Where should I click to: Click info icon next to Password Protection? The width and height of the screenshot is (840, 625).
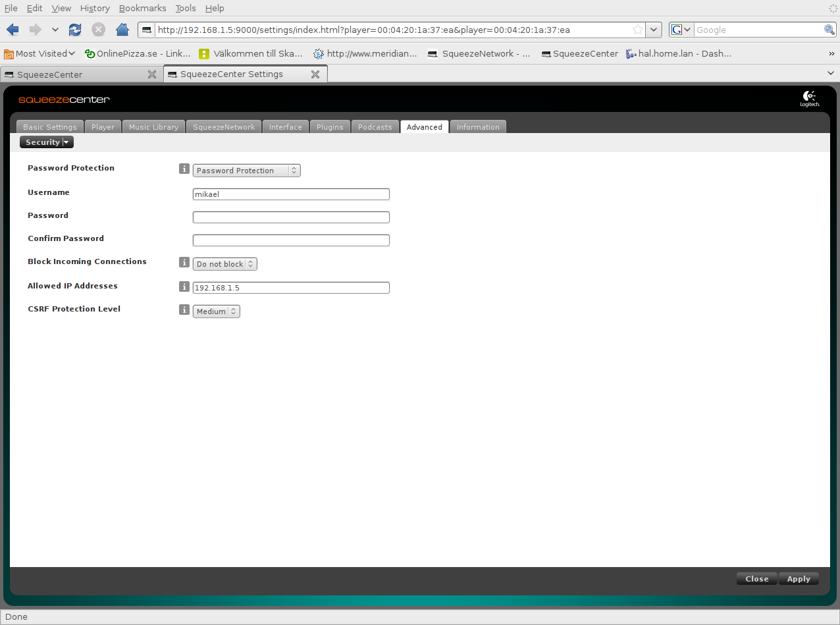coord(184,169)
